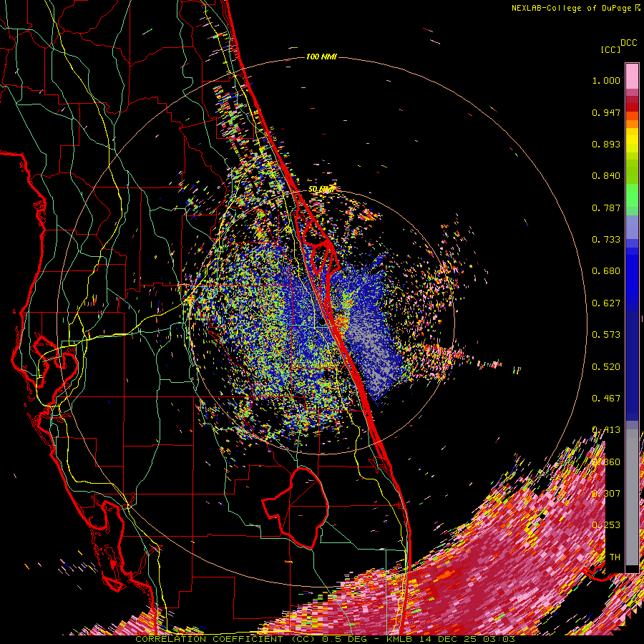The image size is (644, 644).
Task: Click the 0.520 scale value
Action: point(606,367)
